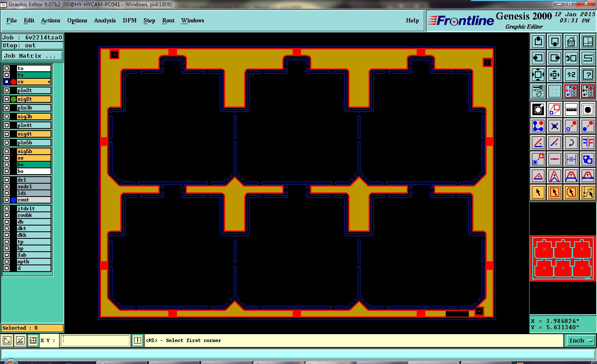Click the ruler measure tool icon
The height and width of the screenshot is (364, 597).
(x=571, y=109)
